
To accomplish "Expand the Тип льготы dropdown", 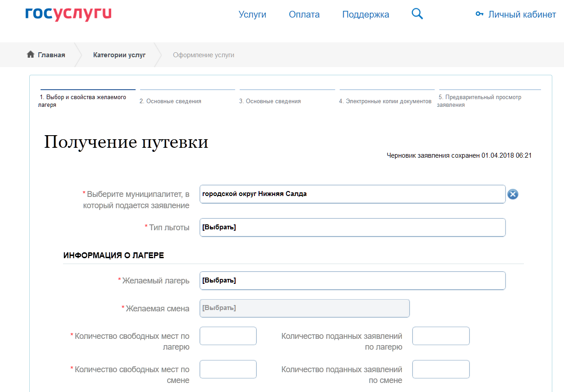I will (352, 228).
